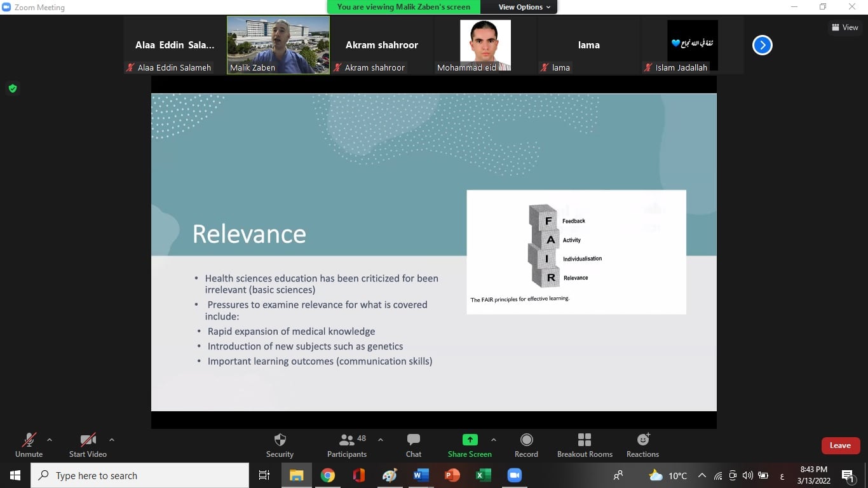Show next participants with blue arrow
Screen dimensions: 868x488
pyautogui.click(x=762, y=45)
